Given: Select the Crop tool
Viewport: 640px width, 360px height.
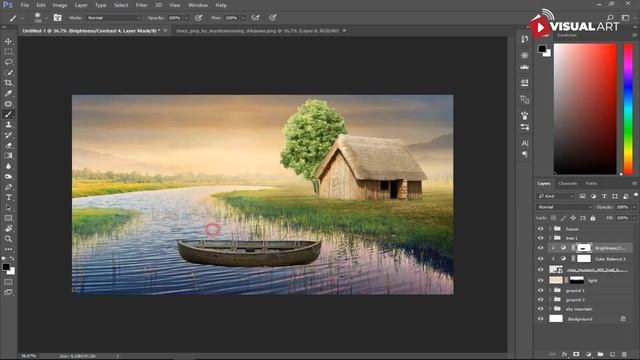Looking at the screenshot, I should click(8, 83).
